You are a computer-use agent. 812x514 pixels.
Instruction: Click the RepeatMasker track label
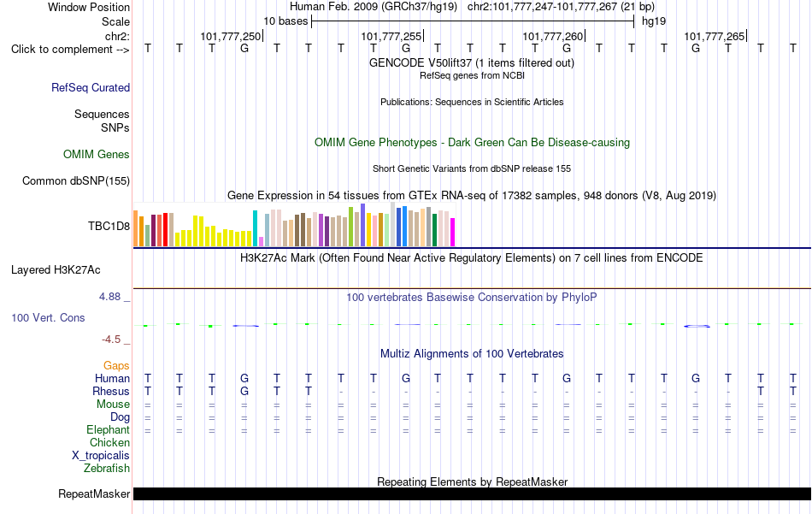click(x=94, y=493)
